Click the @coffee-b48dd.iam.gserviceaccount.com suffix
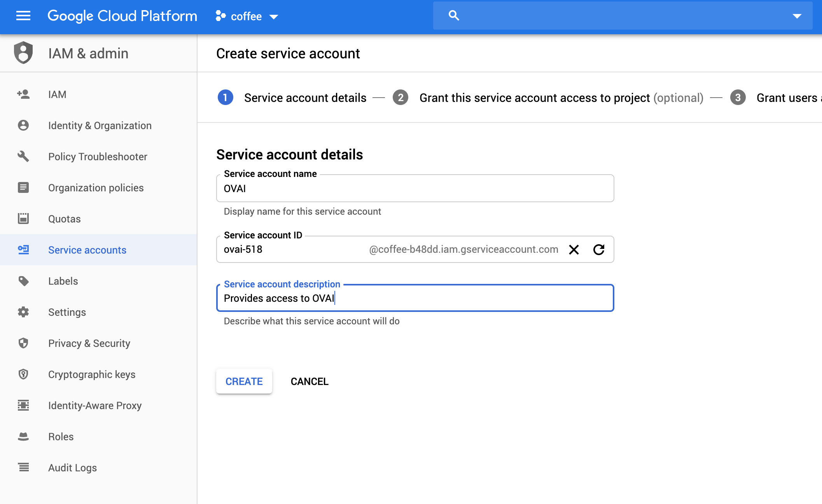Image resolution: width=822 pixels, height=504 pixels. pyautogui.click(x=463, y=249)
